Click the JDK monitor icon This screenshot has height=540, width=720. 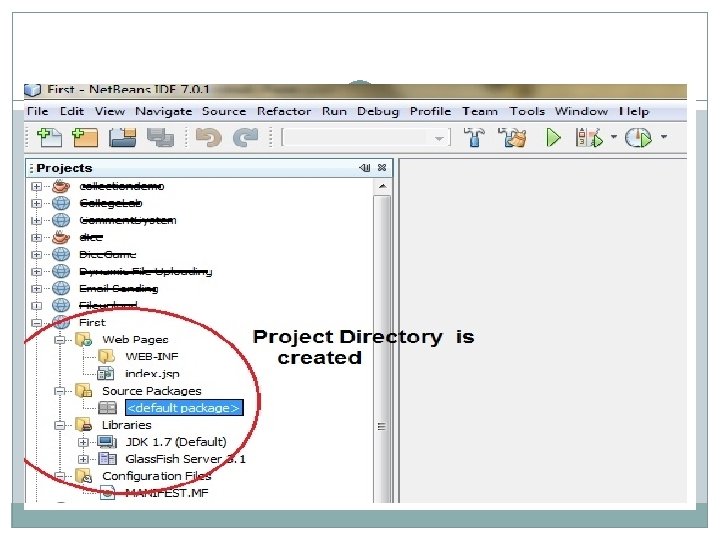[x=107, y=442]
